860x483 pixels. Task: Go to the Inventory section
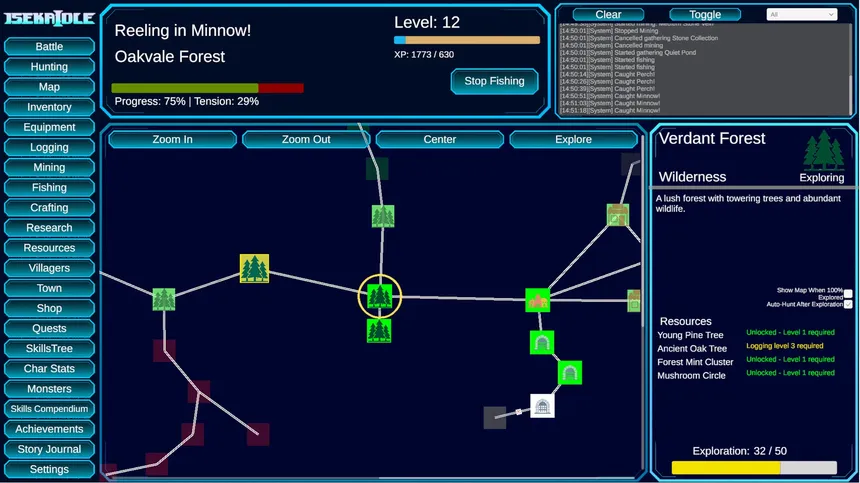point(49,107)
